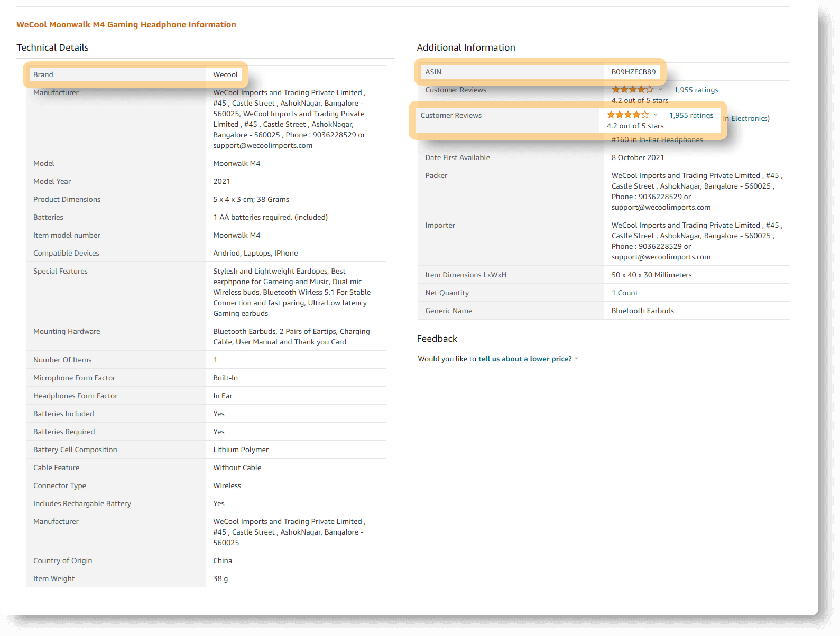Select the date '8 October 2021'

click(638, 157)
